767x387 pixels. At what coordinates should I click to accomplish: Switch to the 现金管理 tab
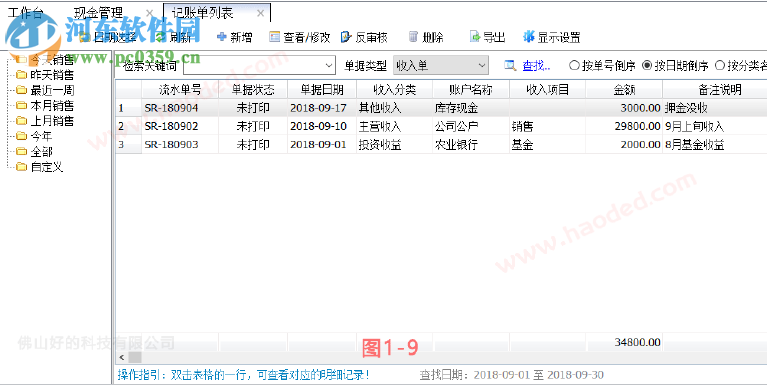point(98,13)
